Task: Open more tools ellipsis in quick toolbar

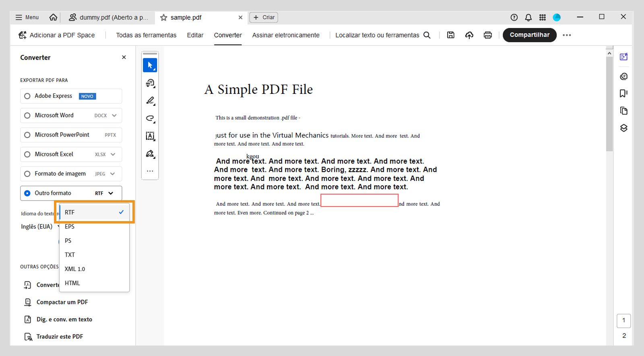Action: pos(150,171)
